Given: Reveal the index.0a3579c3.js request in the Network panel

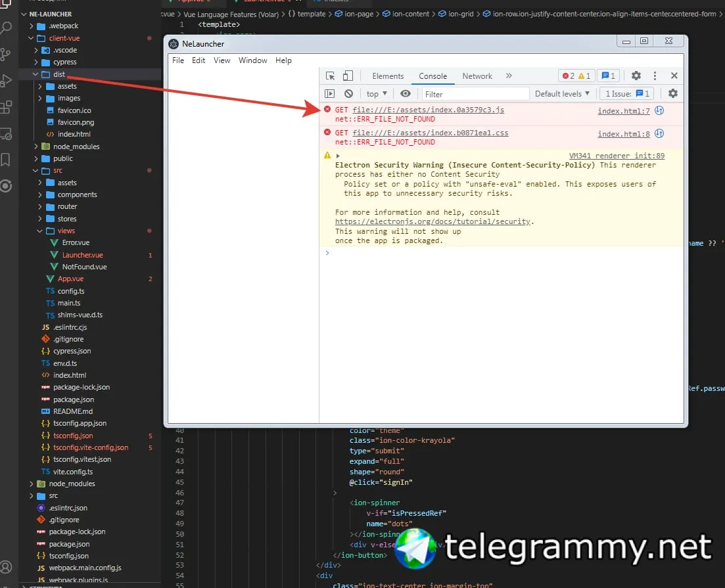Looking at the screenshot, I should point(659,110).
